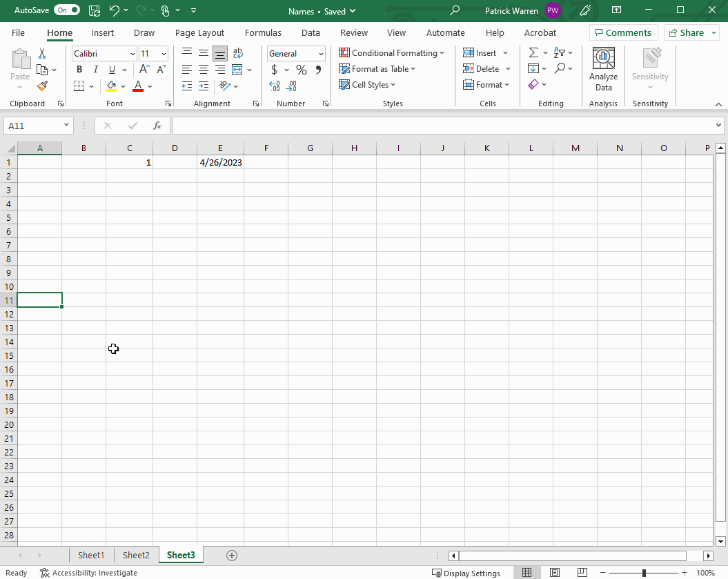The image size is (728, 579).
Task: Click the Wrap Text icon
Action: click(237, 53)
